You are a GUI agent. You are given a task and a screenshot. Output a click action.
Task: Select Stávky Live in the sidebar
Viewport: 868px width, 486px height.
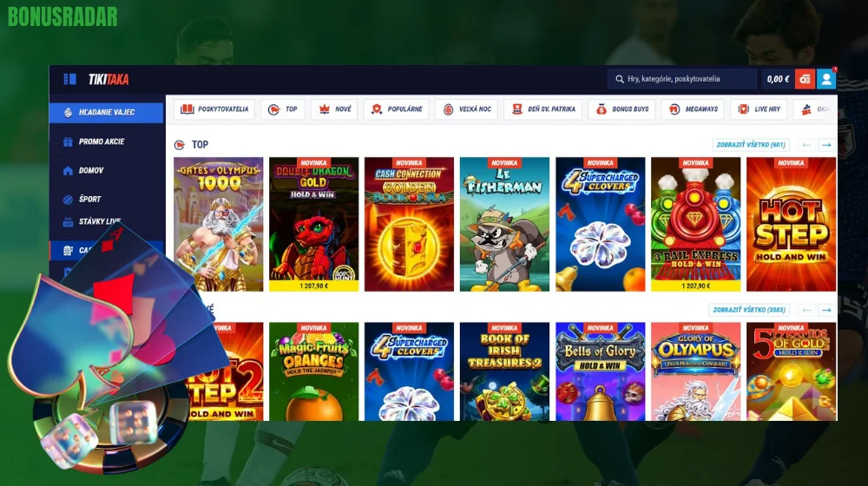pyautogui.click(x=97, y=221)
